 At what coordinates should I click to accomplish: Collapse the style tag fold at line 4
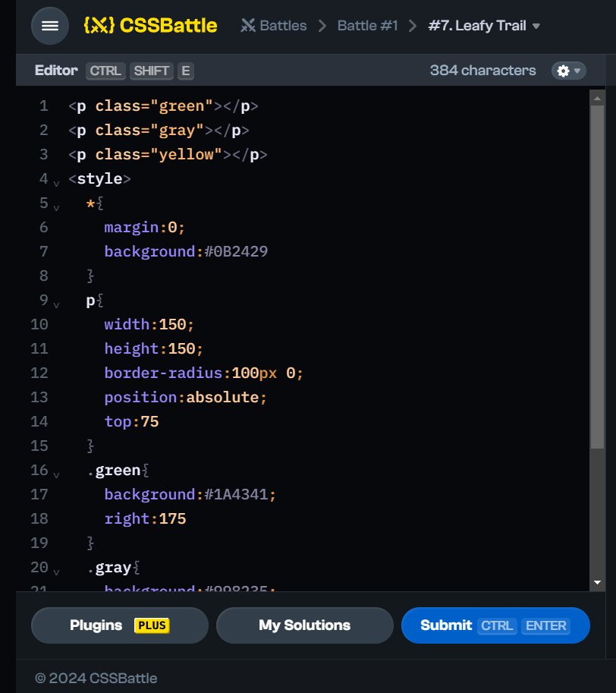(57, 182)
